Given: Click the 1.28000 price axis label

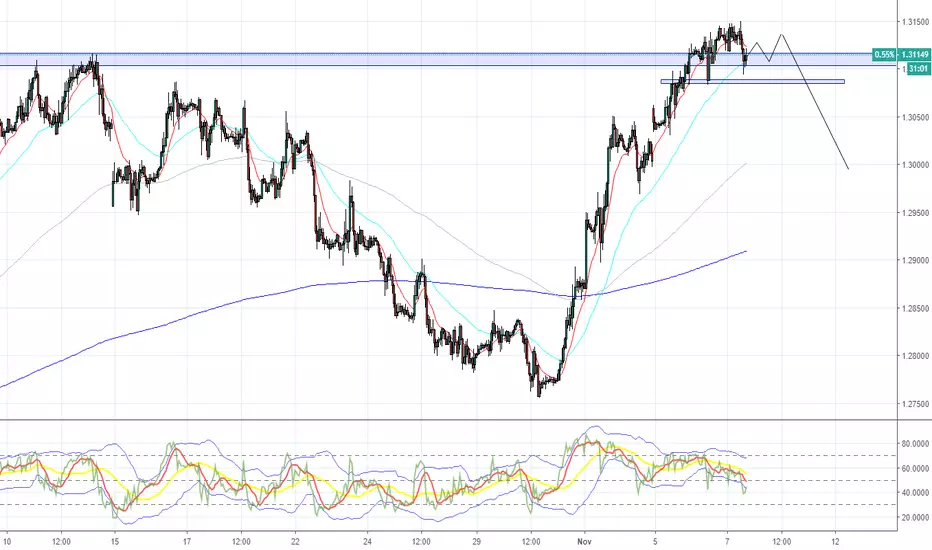Looking at the screenshot, I should click(915, 356).
